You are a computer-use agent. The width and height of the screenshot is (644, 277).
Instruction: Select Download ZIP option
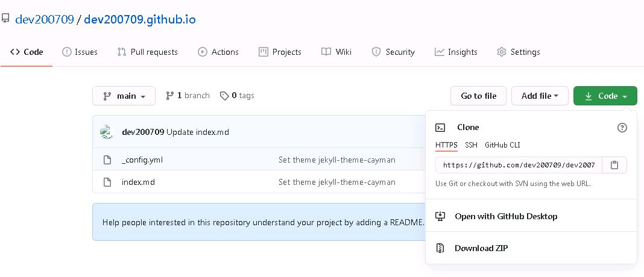[481, 248]
